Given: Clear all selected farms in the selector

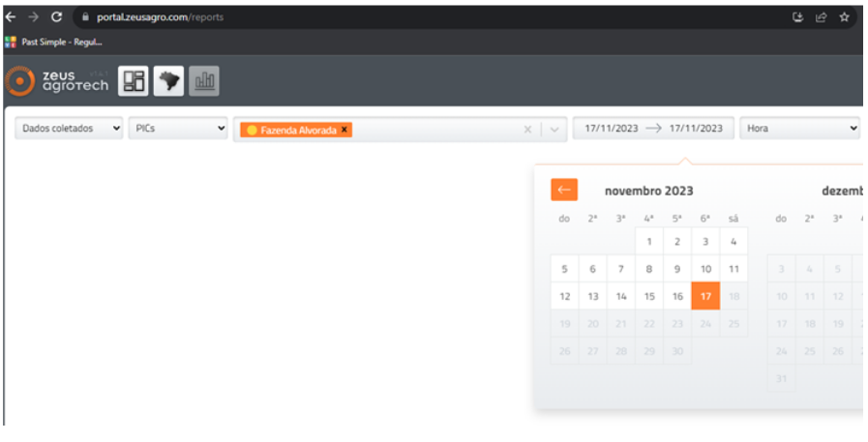Looking at the screenshot, I should (x=527, y=130).
